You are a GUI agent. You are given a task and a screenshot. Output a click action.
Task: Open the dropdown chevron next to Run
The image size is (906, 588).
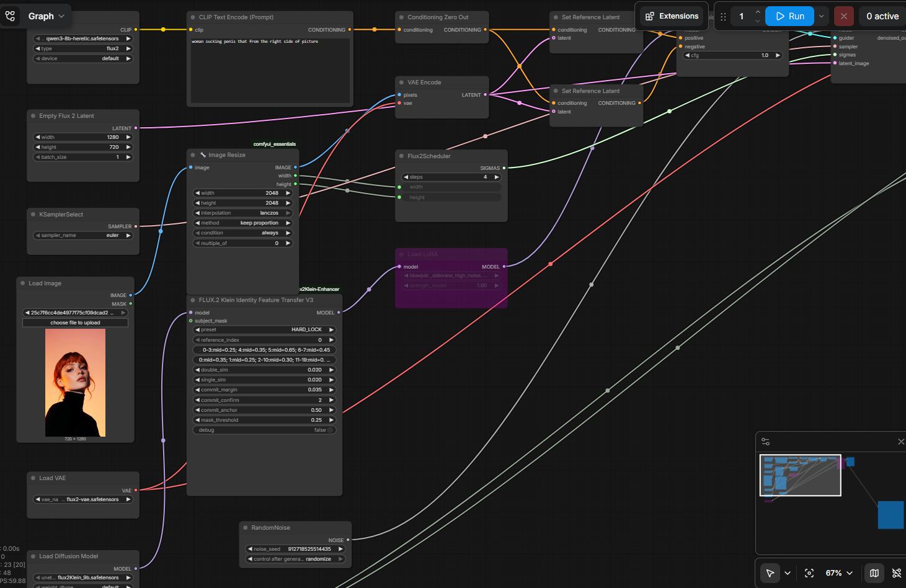click(822, 16)
